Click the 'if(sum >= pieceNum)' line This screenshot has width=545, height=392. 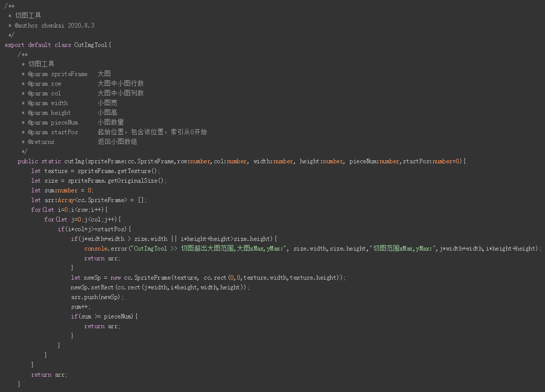tap(104, 316)
